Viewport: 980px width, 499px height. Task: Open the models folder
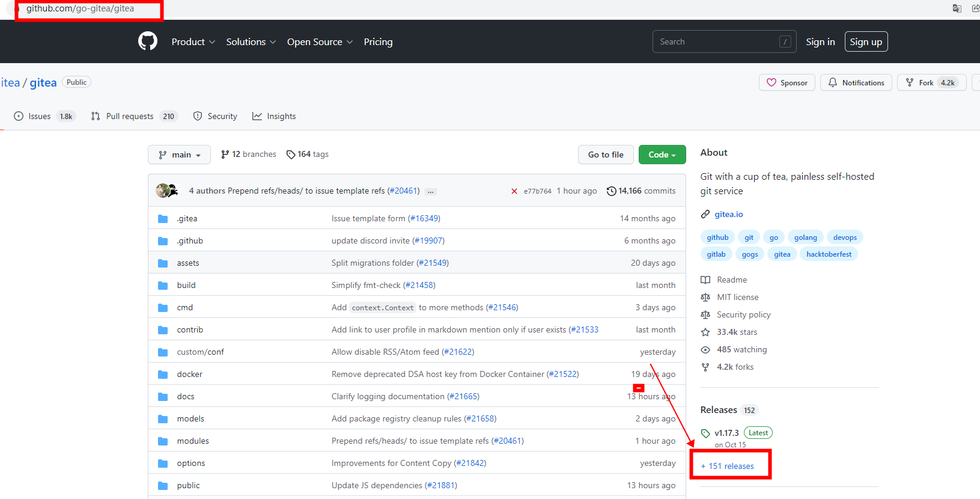point(190,419)
